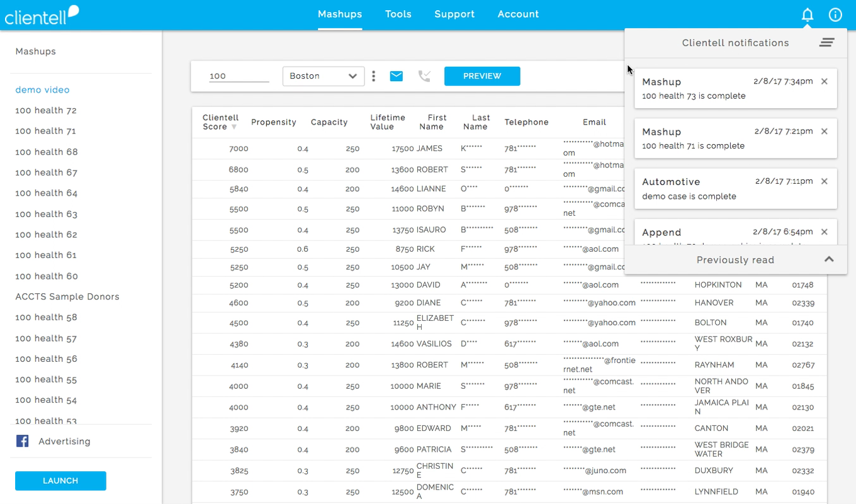Sort by Clientell Score column arrow
This screenshot has width=856, height=504.
pos(234,127)
